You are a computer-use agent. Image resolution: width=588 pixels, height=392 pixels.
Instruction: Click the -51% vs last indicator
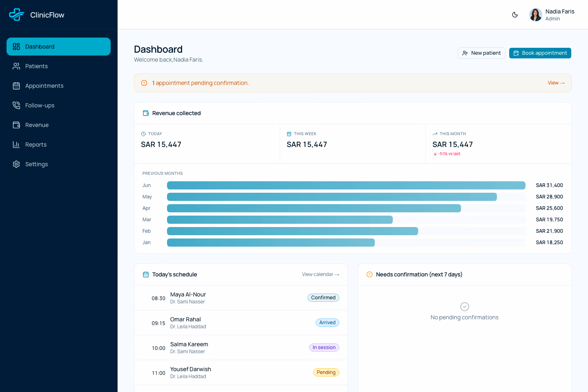[x=447, y=154]
